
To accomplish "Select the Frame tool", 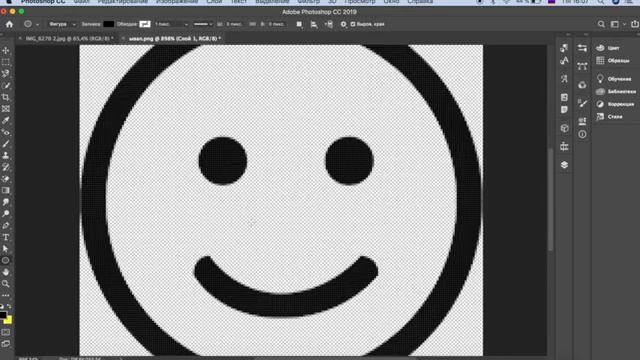I will point(6,109).
